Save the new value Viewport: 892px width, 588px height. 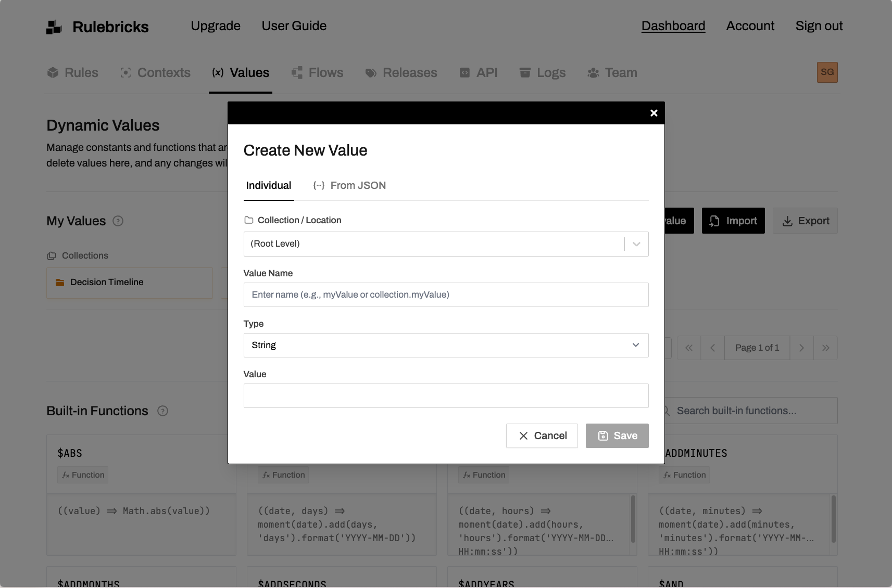tap(617, 436)
